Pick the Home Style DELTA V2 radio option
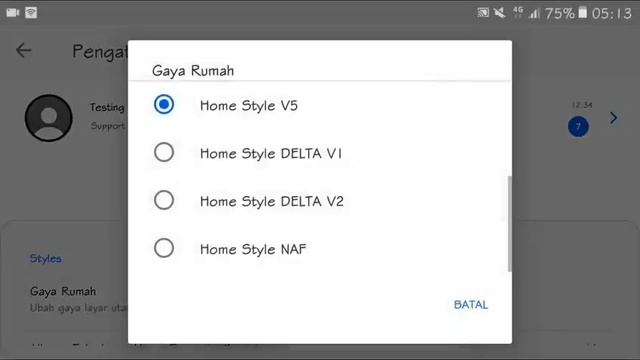The width and height of the screenshot is (640, 360). (x=164, y=200)
